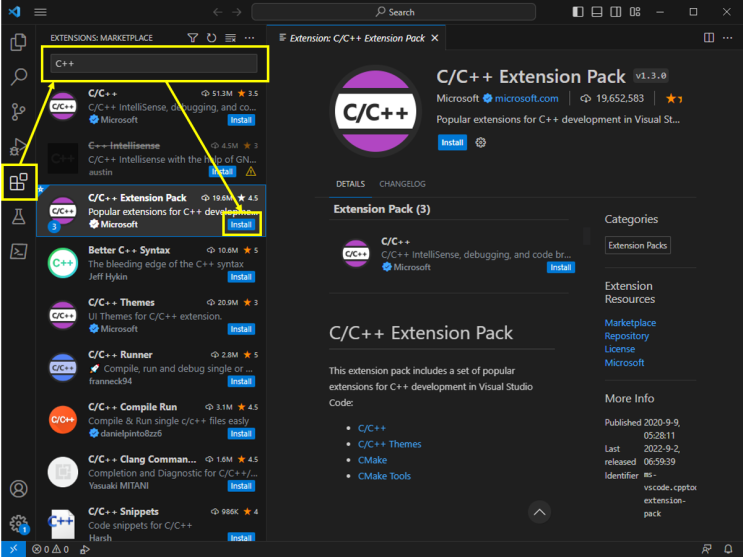Image resolution: width=743 pixels, height=557 pixels.
Task: Install C/C++ Runner extension
Action: point(241,381)
